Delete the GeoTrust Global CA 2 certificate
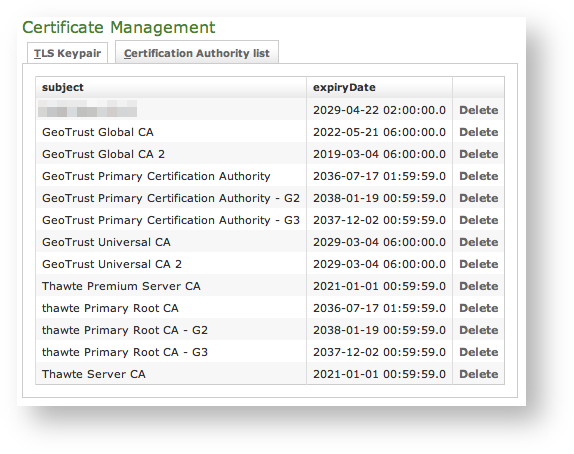Screen dimensions: 574x454 (x=478, y=154)
